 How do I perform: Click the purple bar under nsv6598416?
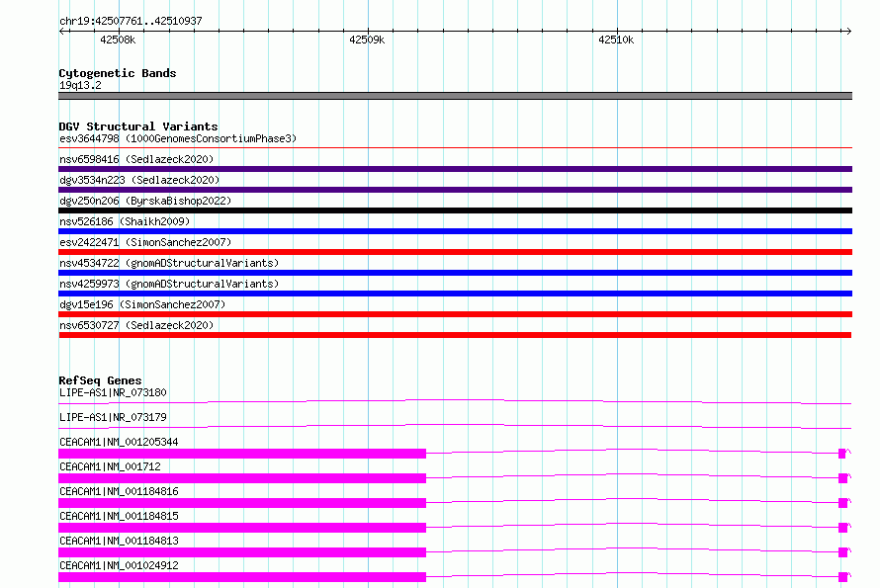coord(455,169)
